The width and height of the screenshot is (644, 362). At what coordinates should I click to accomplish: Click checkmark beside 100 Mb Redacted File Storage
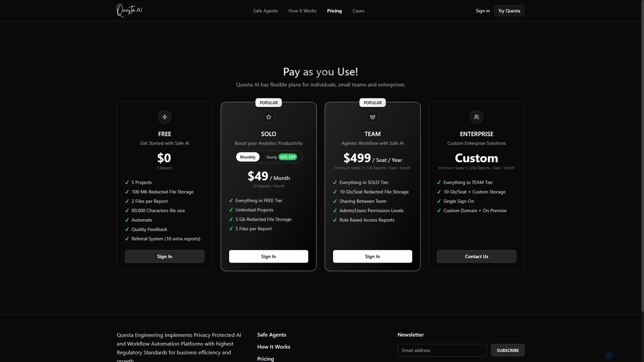[x=127, y=192]
